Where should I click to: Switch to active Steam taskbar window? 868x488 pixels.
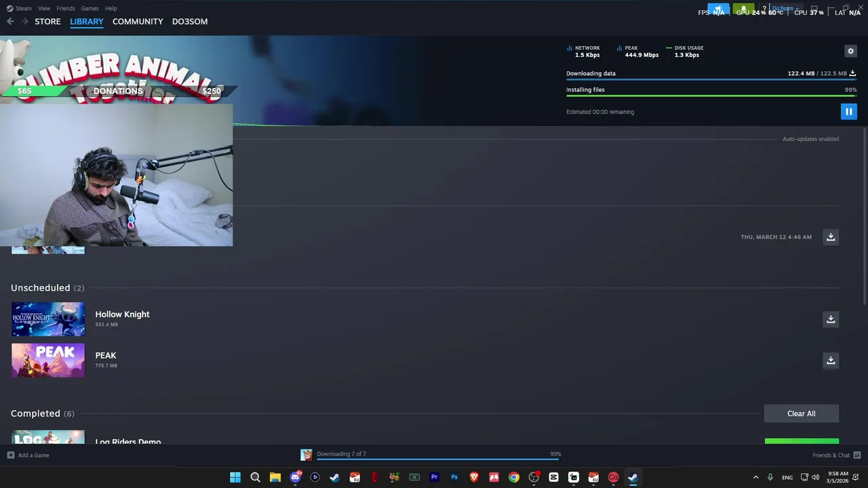(x=633, y=477)
